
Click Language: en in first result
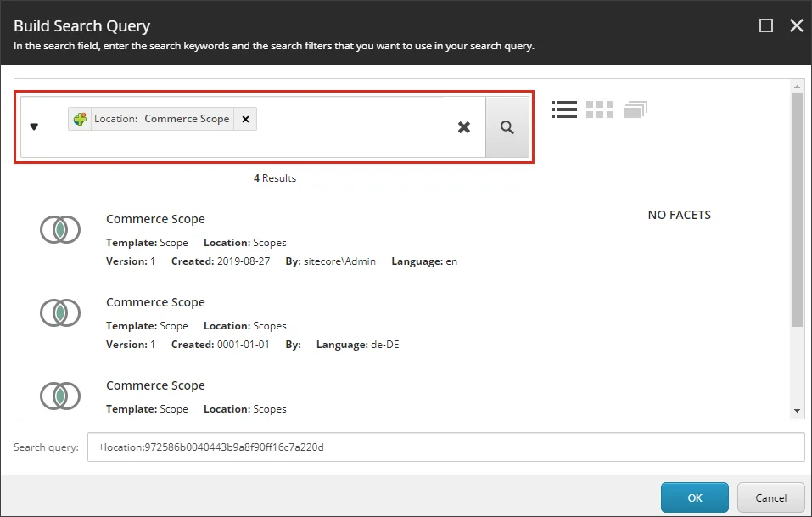point(424,261)
